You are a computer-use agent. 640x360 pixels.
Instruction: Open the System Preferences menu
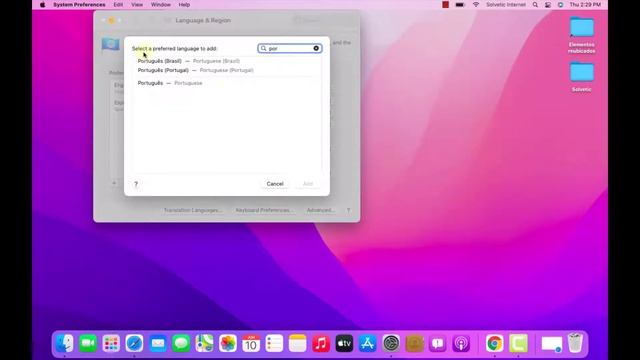click(x=79, y=4)
